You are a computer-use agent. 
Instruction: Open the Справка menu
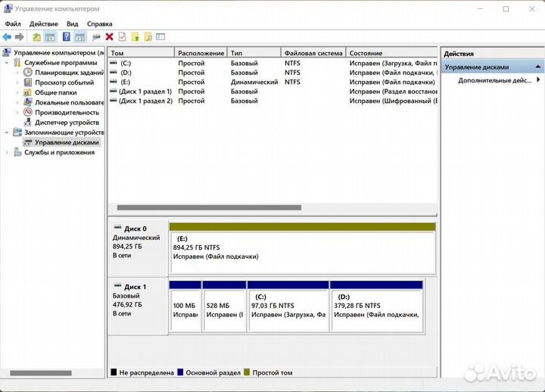(99, 23)
